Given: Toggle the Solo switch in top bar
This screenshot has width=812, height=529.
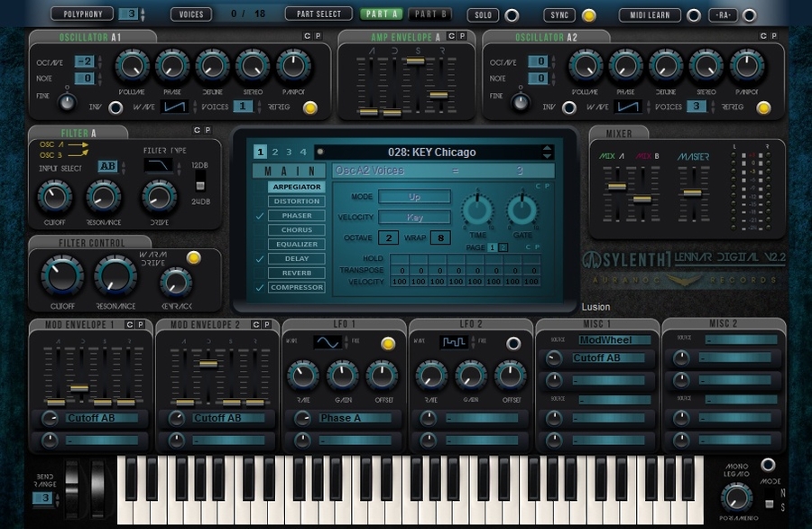Looking at the screenshot, I should point(512,15).
